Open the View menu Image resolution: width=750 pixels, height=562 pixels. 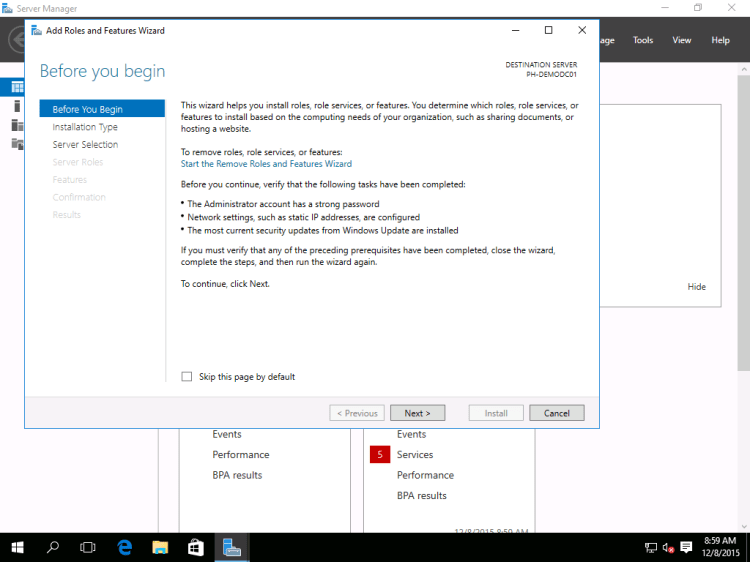pos(682,40)
